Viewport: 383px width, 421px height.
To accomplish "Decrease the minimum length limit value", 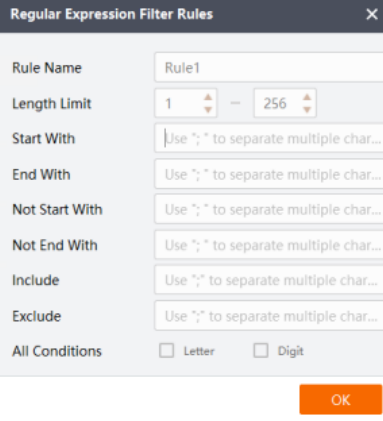I will pyautogui.click(x=208, y=109).
